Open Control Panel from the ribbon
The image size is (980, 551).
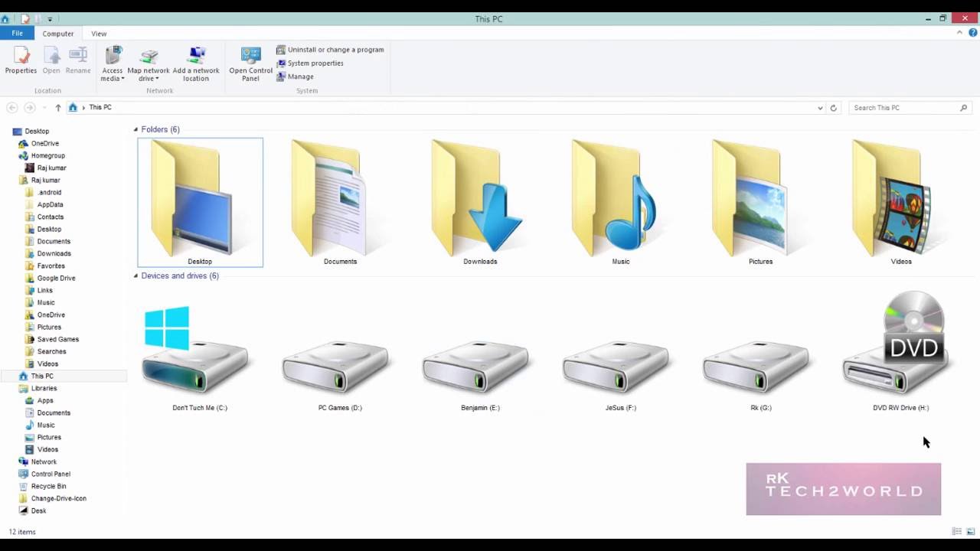pos(250,61)
